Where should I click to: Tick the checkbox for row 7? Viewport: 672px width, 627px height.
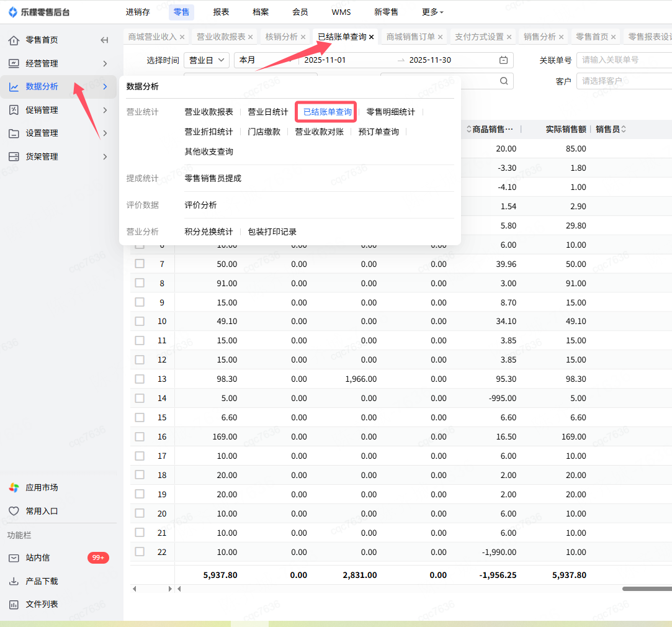[x=140, y=264]
